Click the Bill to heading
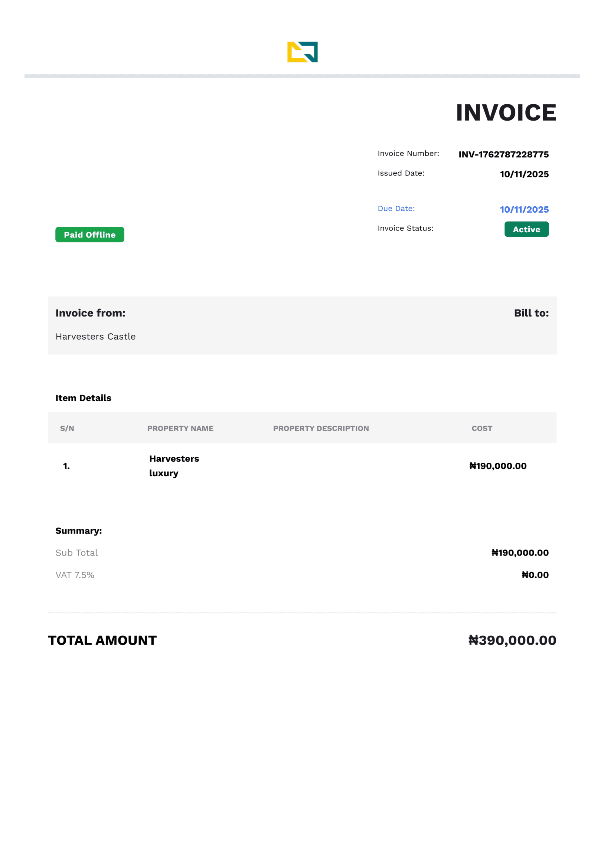The height and width of the screenshot is (868, 614). [531, 313]
